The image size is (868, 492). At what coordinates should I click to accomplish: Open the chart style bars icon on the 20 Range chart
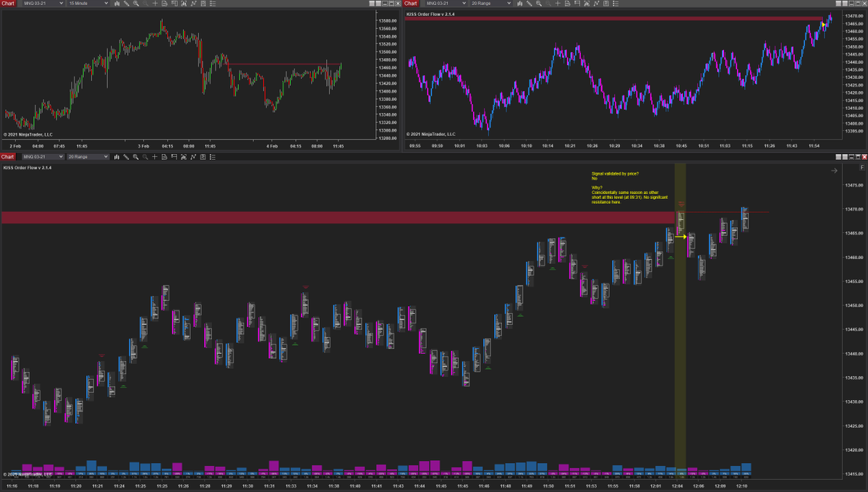pyautogui.click(x=520, y=4)
